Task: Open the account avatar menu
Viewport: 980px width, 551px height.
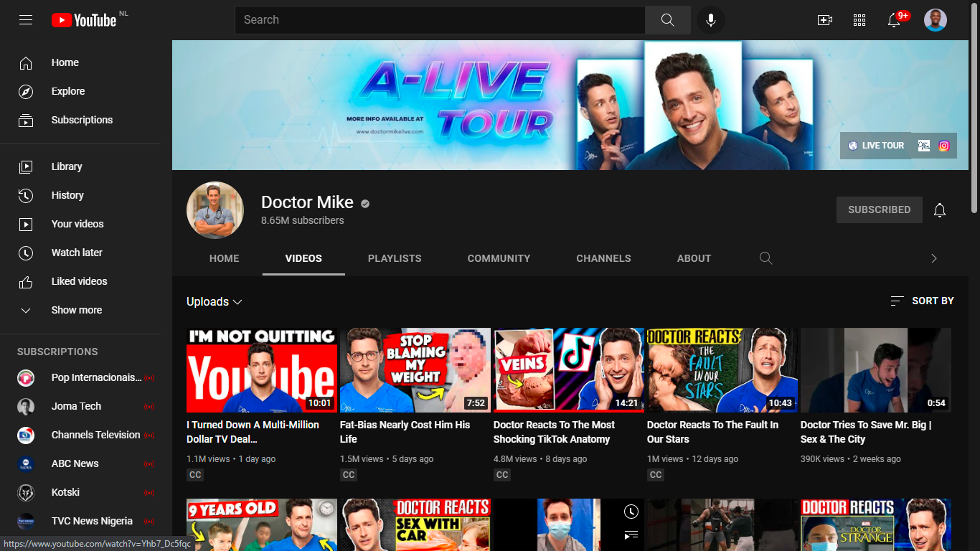Action: click(936, 20)
